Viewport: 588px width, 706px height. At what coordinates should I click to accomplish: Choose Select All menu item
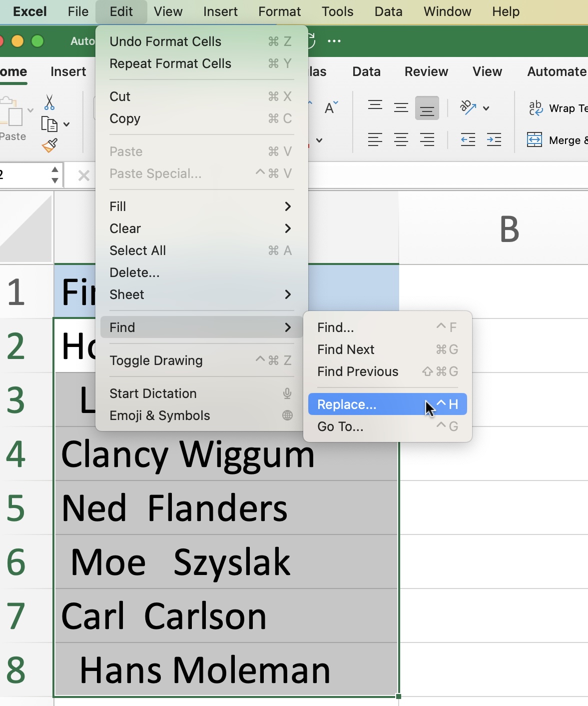coord(201,250)
